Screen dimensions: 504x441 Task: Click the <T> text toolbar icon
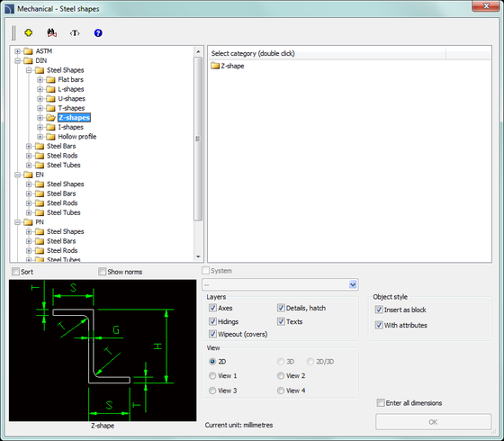[x=75, y=33]
